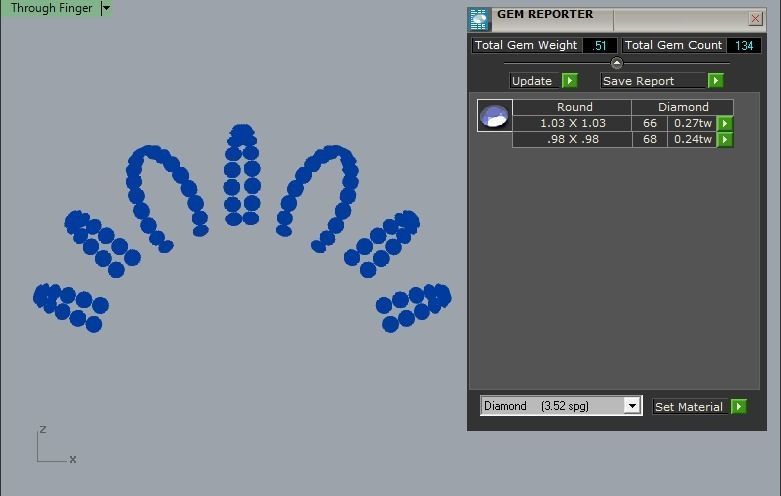The image size is (781, 496).
Task: Select the 1.03 X 1.03 size cell
Action: pos(572,123)
